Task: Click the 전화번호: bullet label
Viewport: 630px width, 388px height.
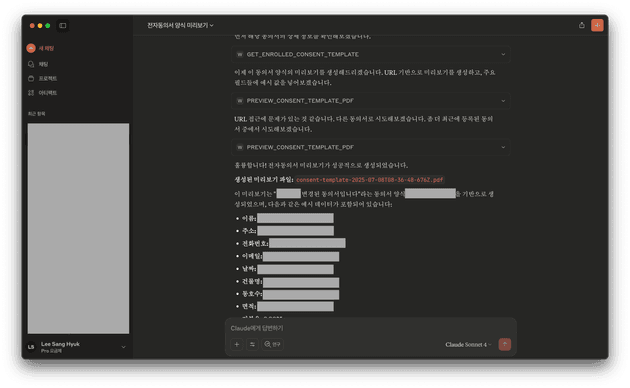Action: (255, 243)
